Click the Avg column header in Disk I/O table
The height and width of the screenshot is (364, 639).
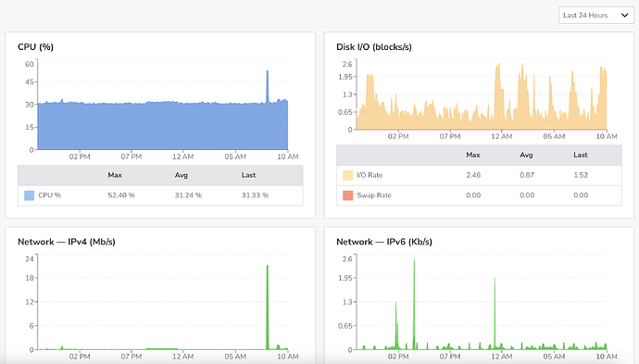pyautogui.click(x=526, y=155)
